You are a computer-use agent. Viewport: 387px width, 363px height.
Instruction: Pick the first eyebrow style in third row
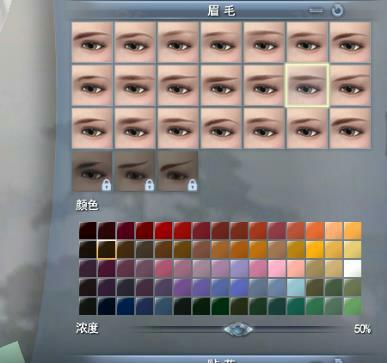click(92, 128)
